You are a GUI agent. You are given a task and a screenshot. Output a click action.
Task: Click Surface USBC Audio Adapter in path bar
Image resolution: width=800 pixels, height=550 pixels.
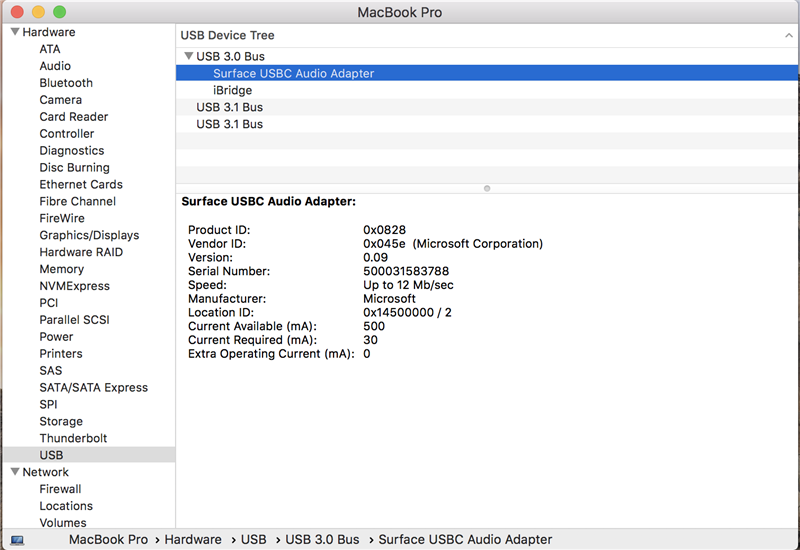(465, 539)
